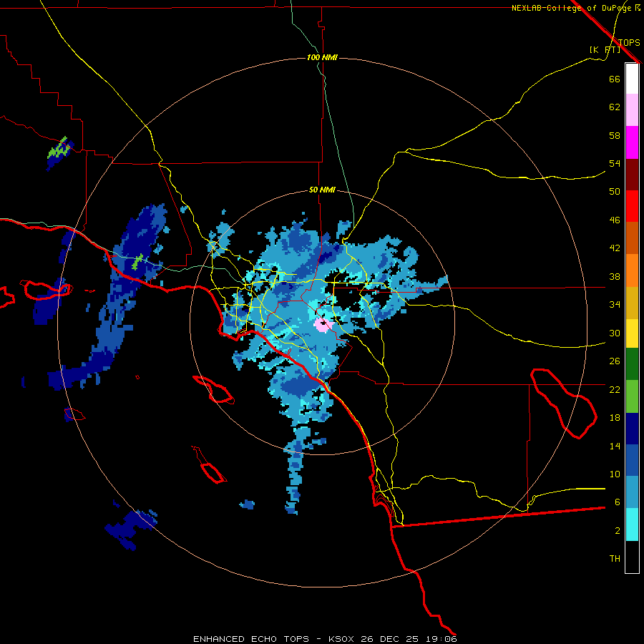Click the light orange legend color band
644x644 pixels.
tap(632, 270)
